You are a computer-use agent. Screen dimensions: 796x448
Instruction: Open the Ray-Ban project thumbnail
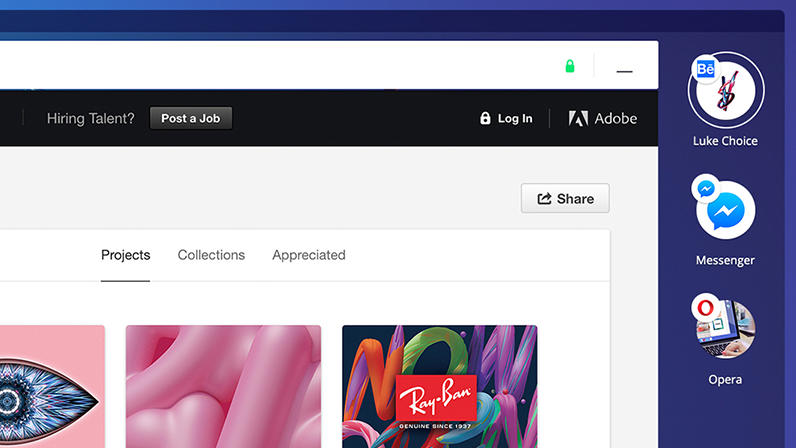439,386
